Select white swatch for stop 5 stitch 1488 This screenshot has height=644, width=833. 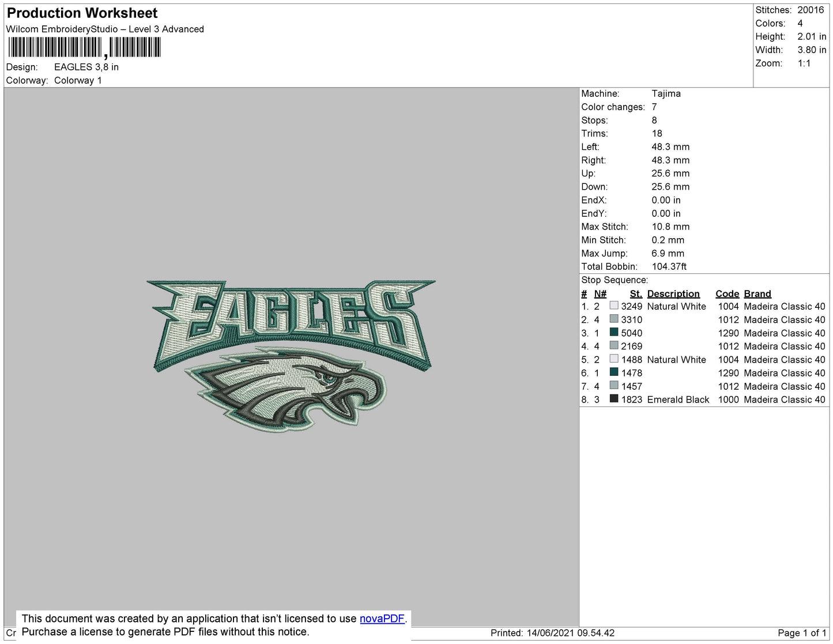(614, 359)
